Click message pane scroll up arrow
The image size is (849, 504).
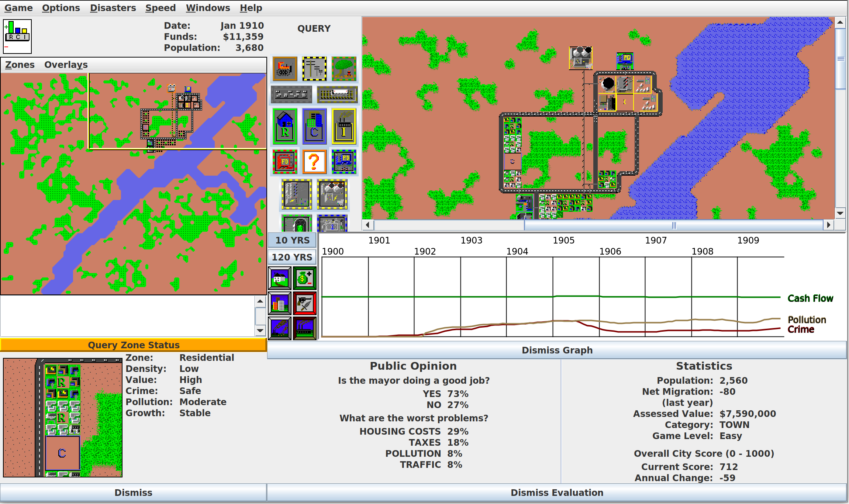(x=260, y=301)
